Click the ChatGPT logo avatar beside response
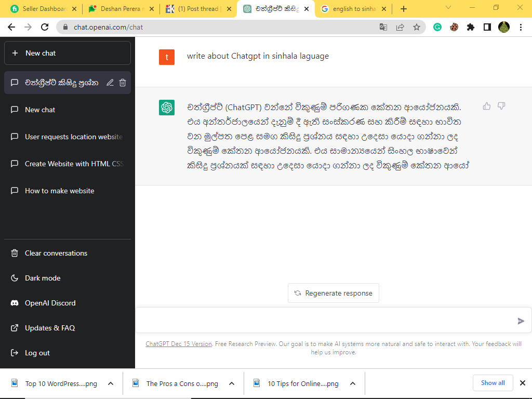The image size is (532, 399). [x=167, y=108]
